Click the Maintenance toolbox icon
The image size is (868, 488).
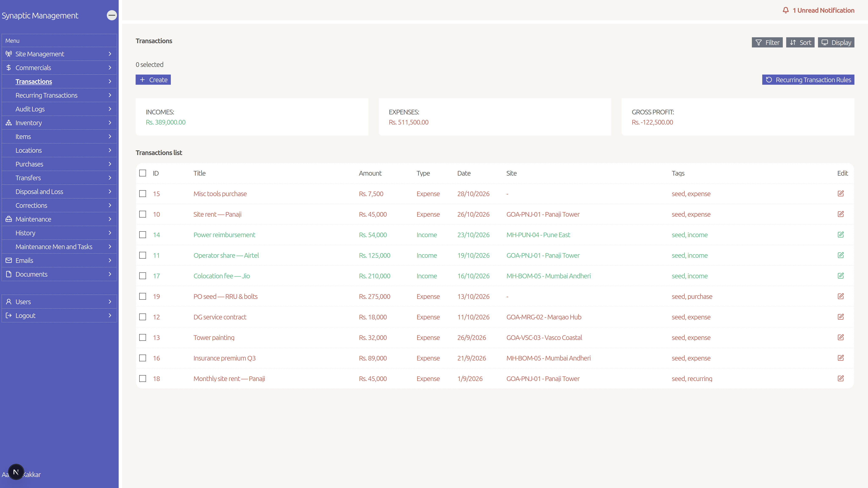coord(9,219)
